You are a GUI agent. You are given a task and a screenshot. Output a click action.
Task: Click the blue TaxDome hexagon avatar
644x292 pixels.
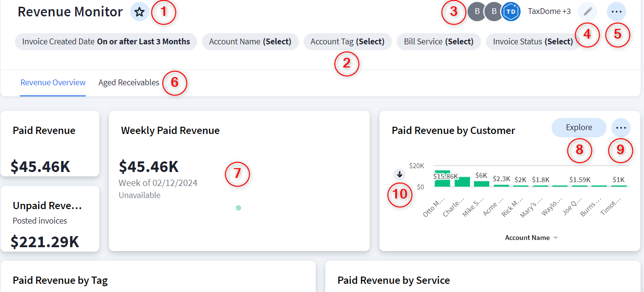511,11
